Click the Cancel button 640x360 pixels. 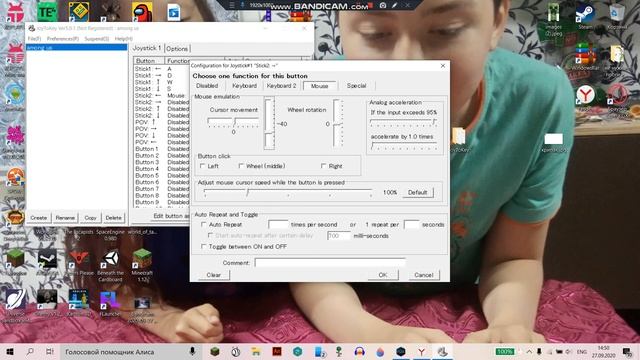pos(424,275)
